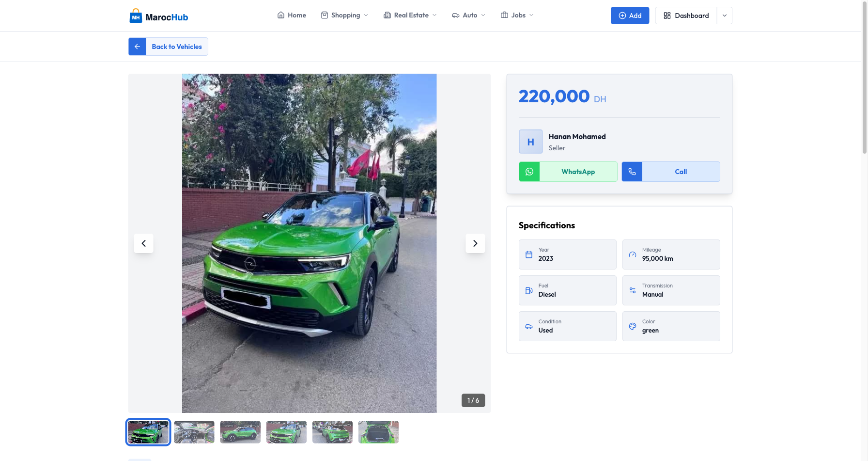Image resolution: width=868 pixels, height=461 pixels.
Task: Open the Shopping dropdown menu
Action: 344,16
